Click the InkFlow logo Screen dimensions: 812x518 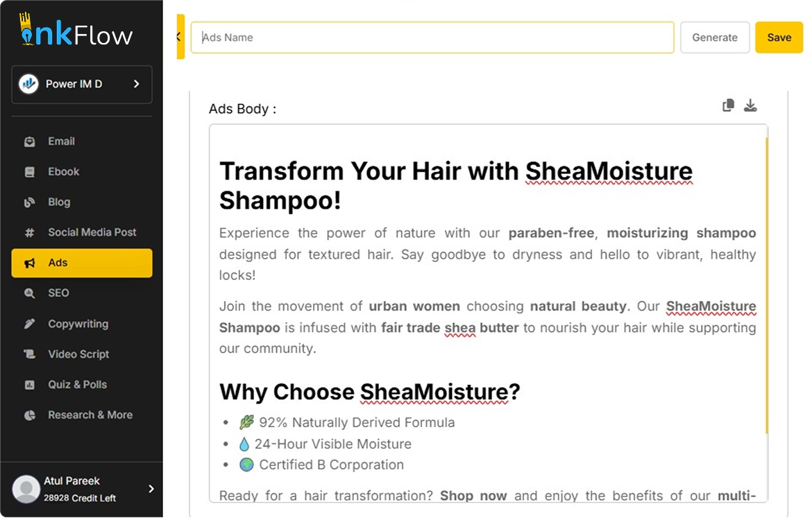pyautogui.click(x=76, y=31)
